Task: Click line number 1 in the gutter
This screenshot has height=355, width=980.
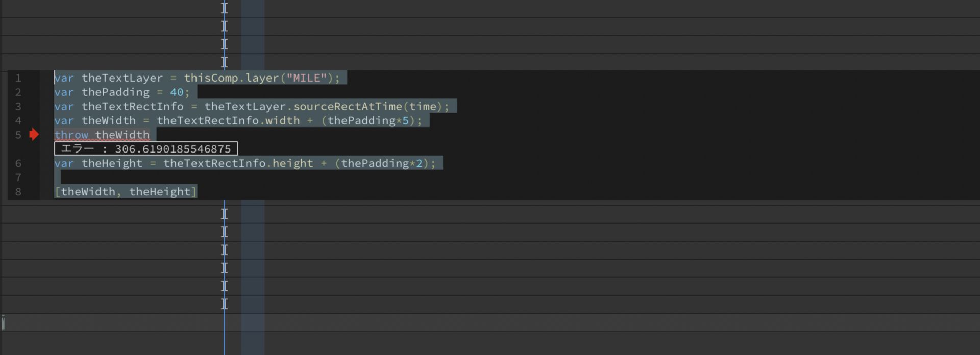Action: (x=18, y=78)
